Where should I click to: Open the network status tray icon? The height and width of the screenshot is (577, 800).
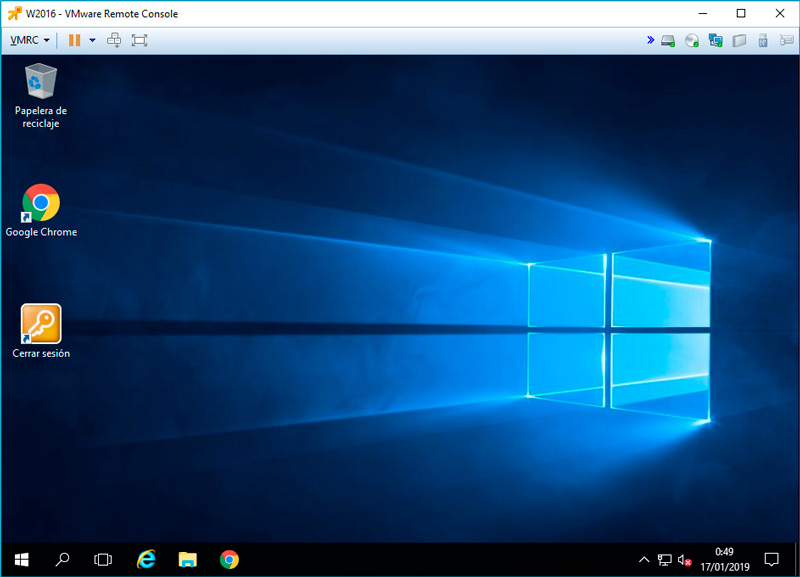pos(664,560)
